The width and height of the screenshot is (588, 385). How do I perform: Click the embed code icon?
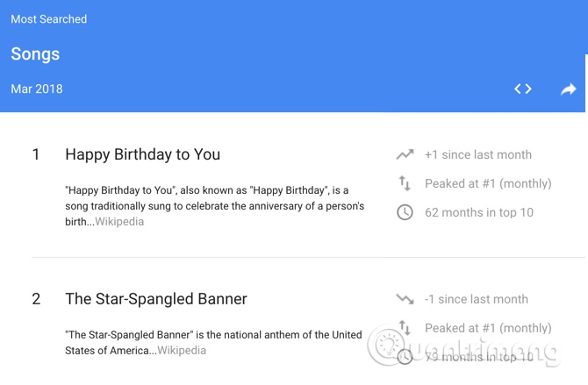click(x=523, y=89)
